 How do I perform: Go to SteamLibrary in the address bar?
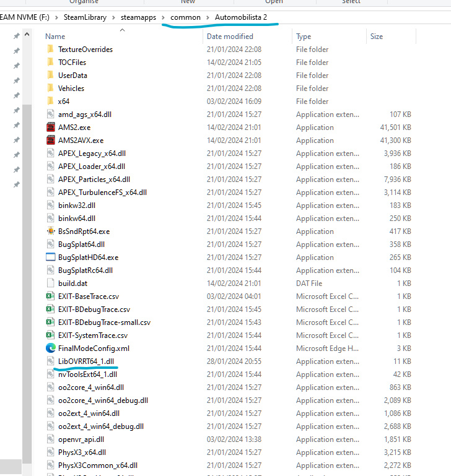pyautogui.click(x=85, y=17)
